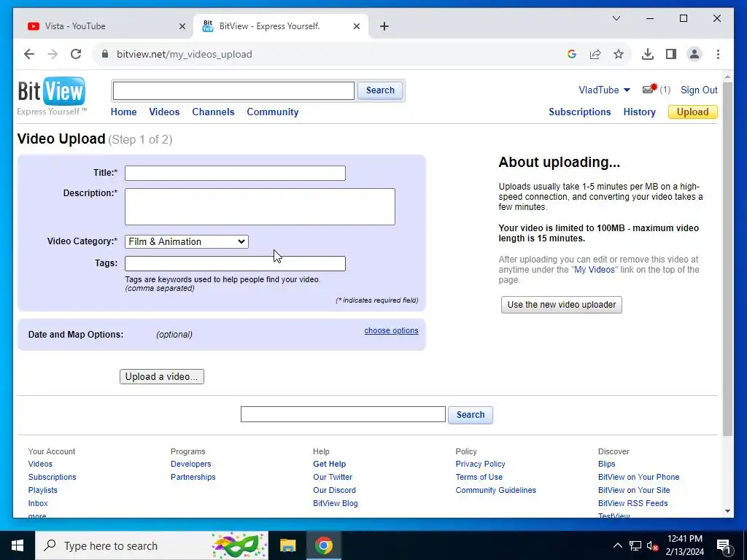Share this page using the share icon

595,54
